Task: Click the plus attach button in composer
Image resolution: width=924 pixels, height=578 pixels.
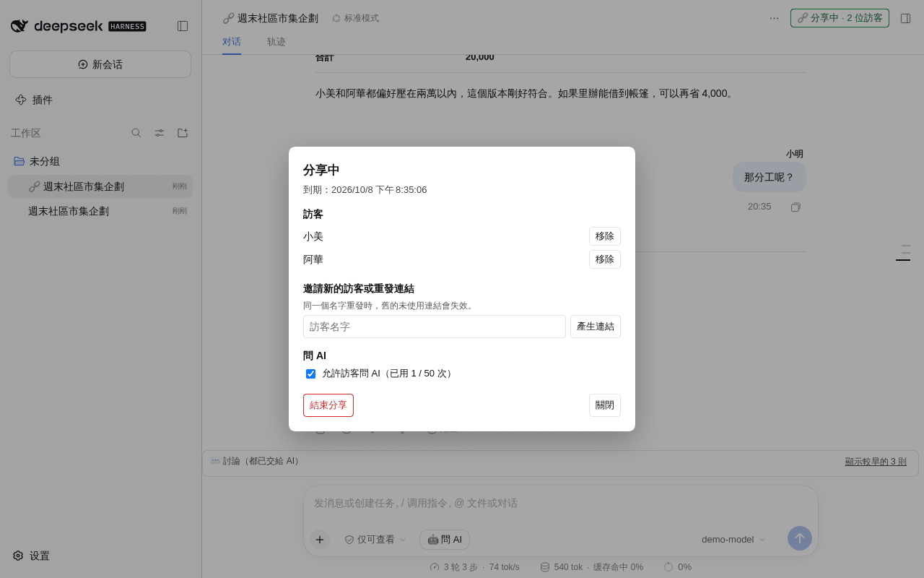Action: tap(320, 539)
